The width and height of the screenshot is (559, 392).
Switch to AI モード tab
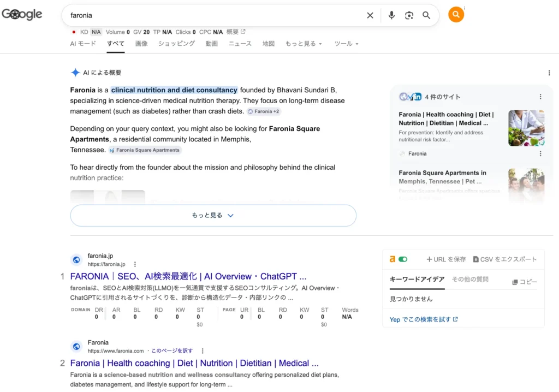pyautogui.click(x=83, y=44)
